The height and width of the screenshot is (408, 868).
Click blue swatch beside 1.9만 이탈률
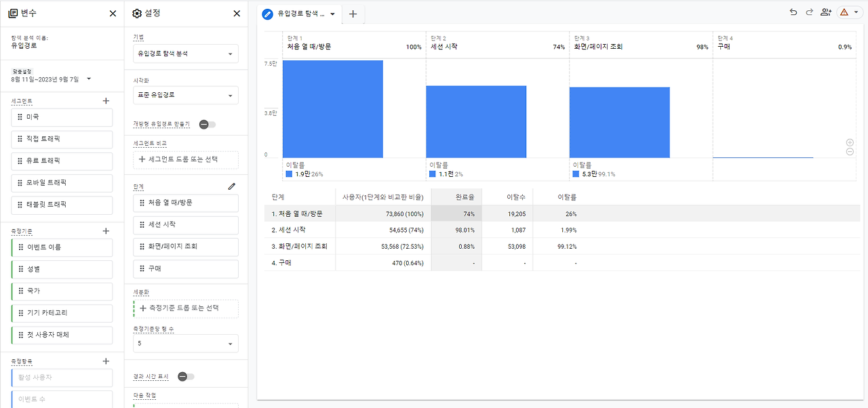[x=289, y=174]
